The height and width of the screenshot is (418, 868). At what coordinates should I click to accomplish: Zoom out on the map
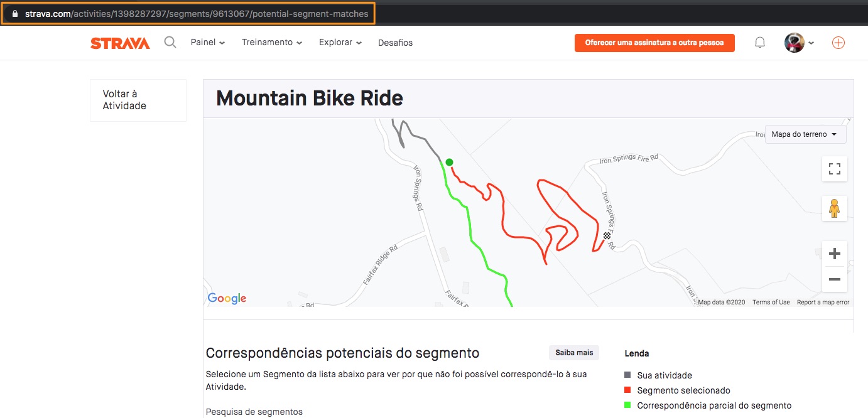[835, 279]
